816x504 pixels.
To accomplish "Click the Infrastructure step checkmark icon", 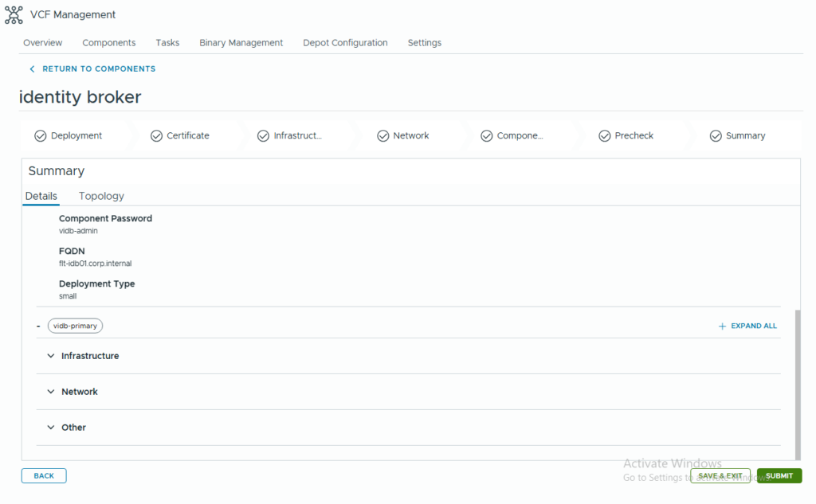I will (x=263, y=136).
